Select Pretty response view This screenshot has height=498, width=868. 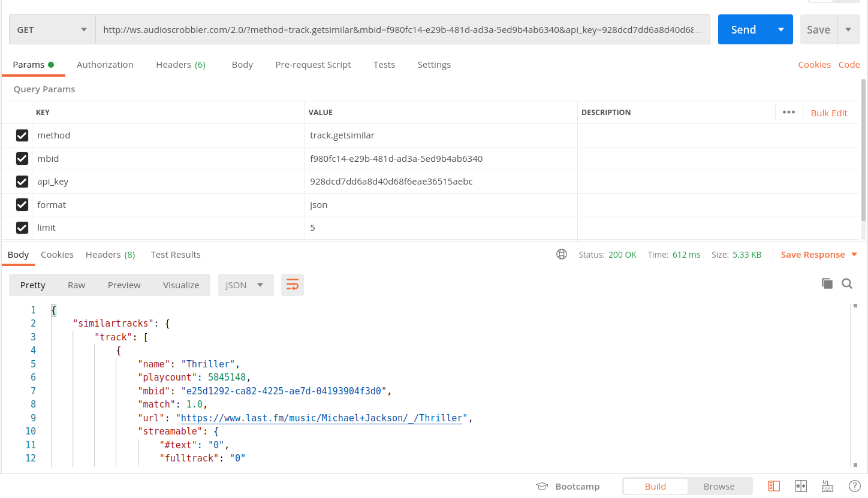tap(33, 285)
